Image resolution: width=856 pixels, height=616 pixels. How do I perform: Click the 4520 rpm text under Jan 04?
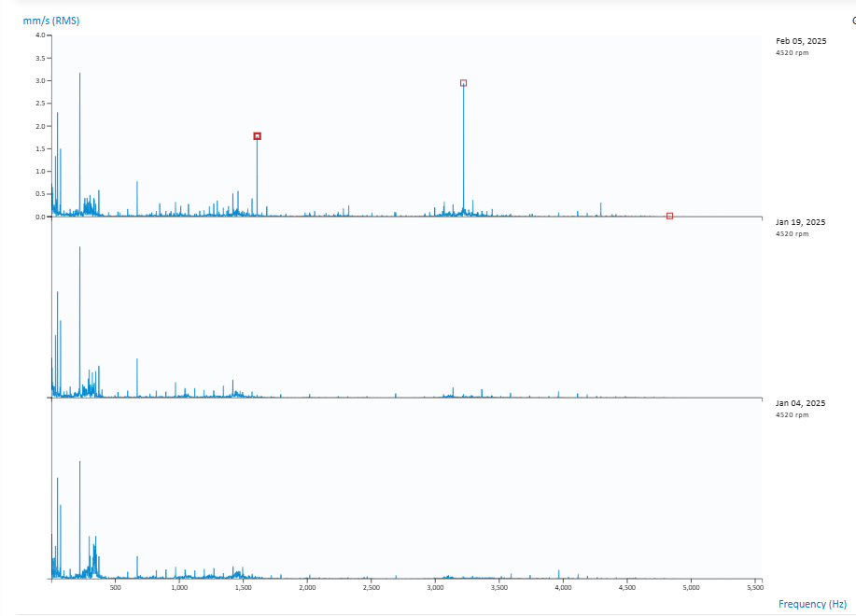coord(792,414)
